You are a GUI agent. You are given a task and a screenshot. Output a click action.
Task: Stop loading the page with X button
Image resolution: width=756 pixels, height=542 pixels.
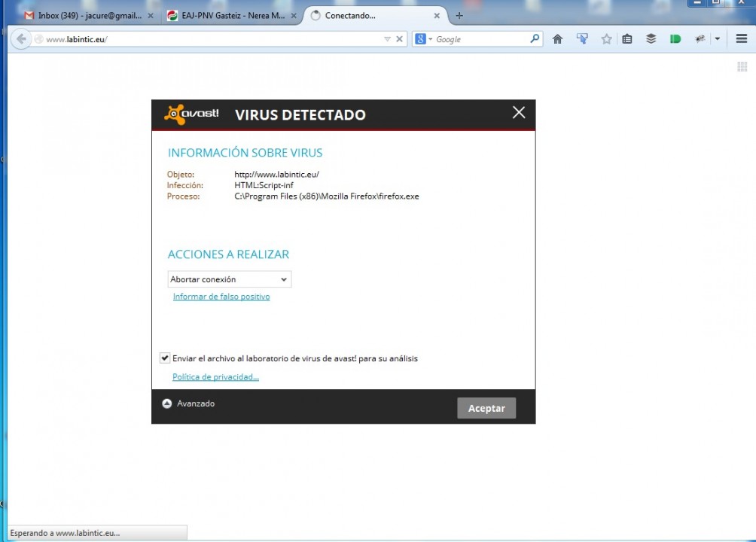pos(400,39)
